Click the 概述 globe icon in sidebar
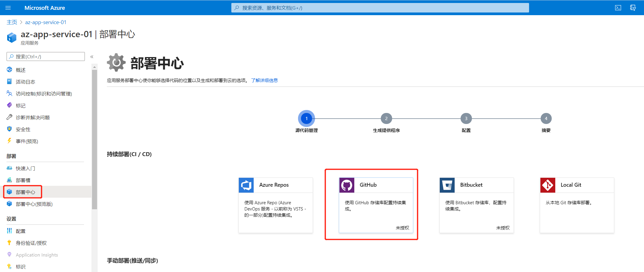Image resolution: width=644 pixels, height=272 pixels. point(10,70)
